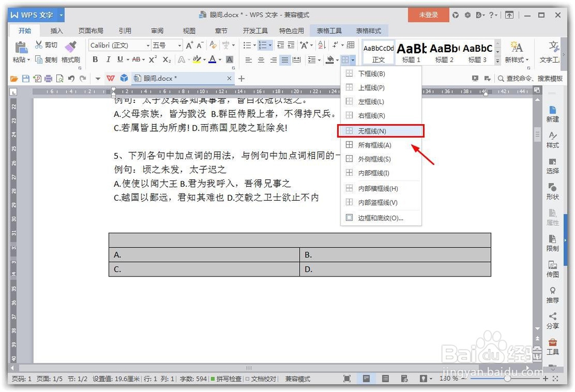
Task: Toggle Italic formatting
Action: pyautogui.click(x=108, y=59)
